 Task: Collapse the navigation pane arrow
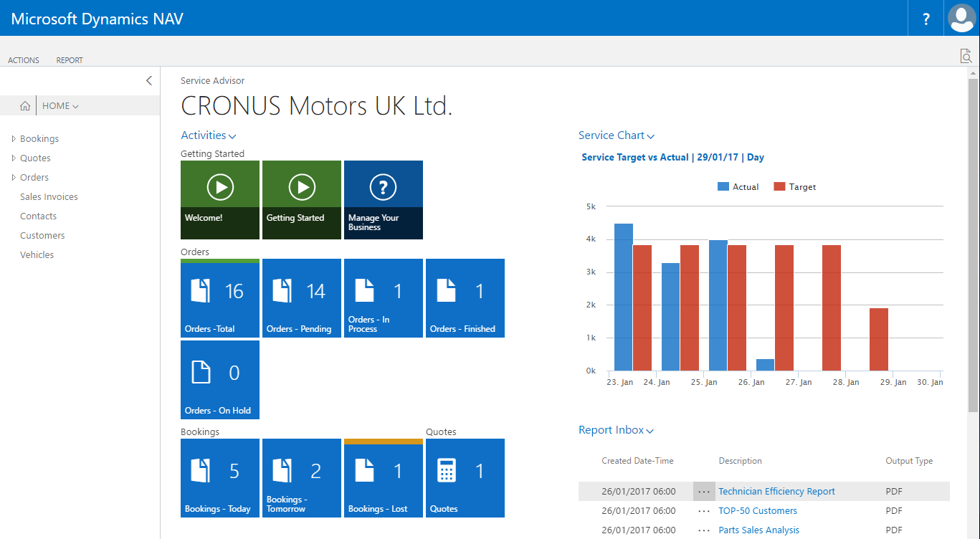pos(149,81)
